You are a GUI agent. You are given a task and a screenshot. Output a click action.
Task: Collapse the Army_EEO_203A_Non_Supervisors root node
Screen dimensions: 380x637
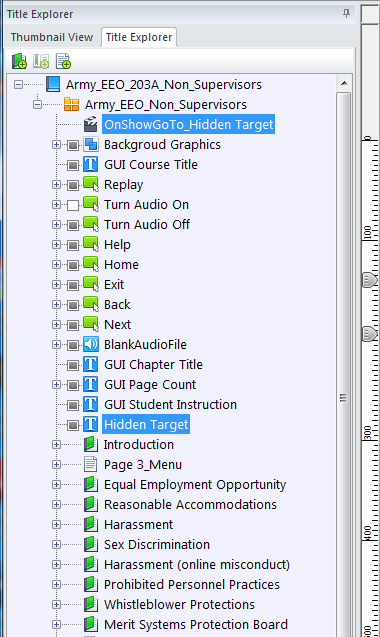(x=18, y=84)
